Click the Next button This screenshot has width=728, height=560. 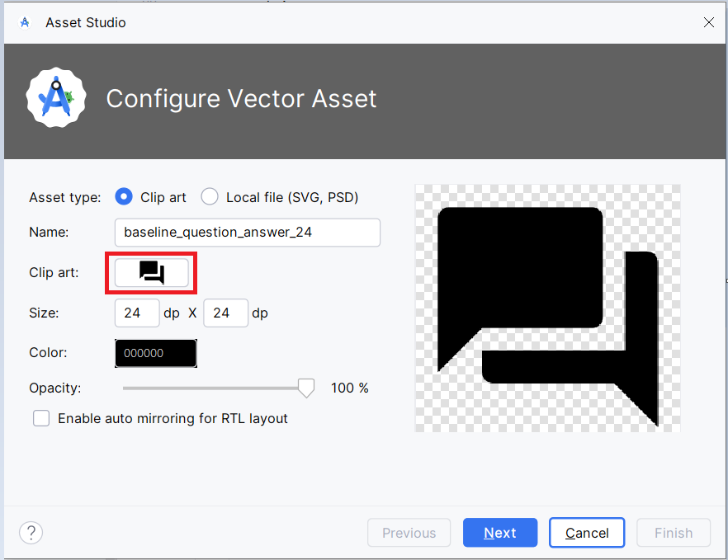500,533
